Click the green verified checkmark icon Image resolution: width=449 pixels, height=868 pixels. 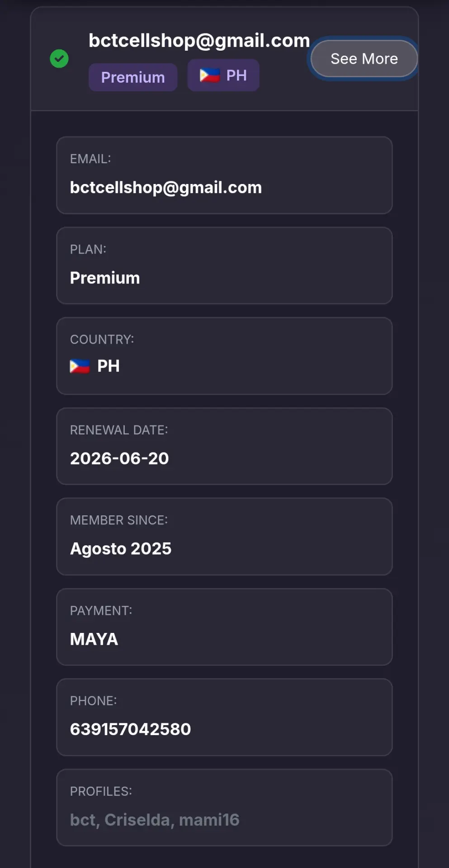coord(59,59)
